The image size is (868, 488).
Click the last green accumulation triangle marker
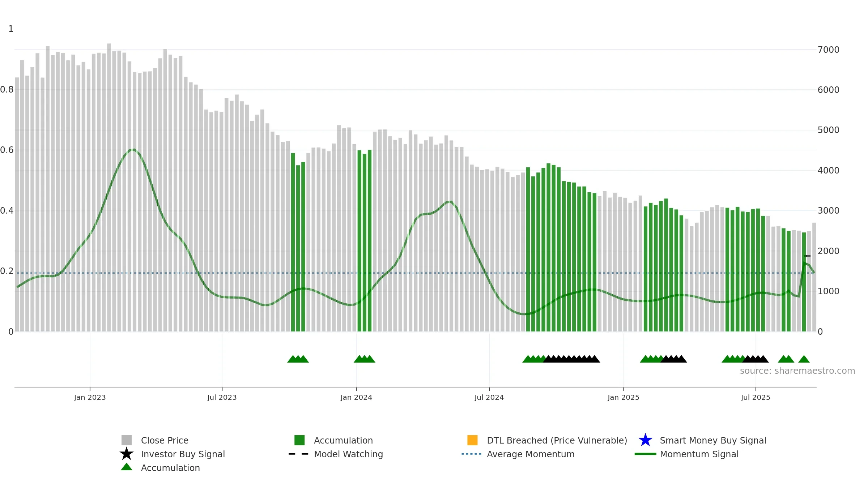(804, 359)
